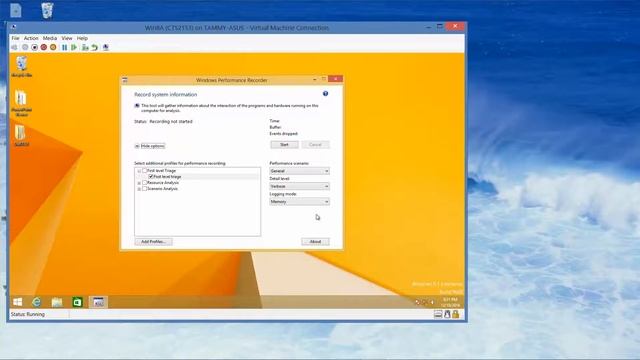640x360 pixels.
Task: Open the VM's Start button in taskbar
Action: tap(18, 302)
